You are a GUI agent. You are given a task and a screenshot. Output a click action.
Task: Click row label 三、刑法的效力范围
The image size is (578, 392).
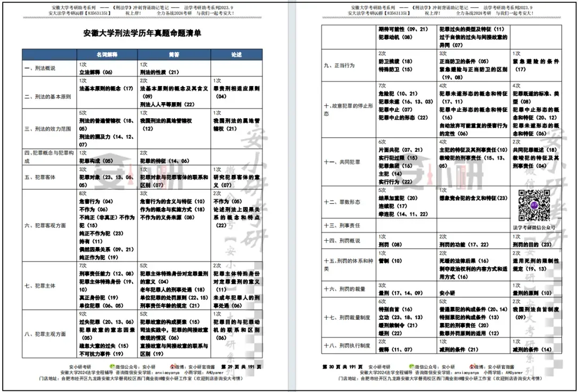[48, 128]
